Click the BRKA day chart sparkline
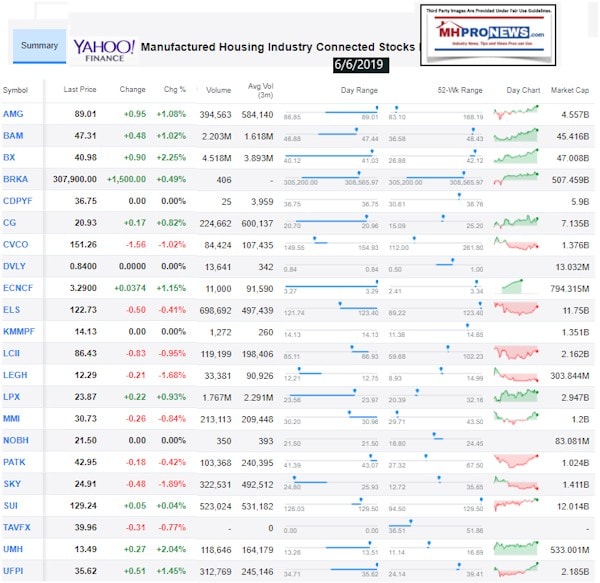 (x=516, y=178)
